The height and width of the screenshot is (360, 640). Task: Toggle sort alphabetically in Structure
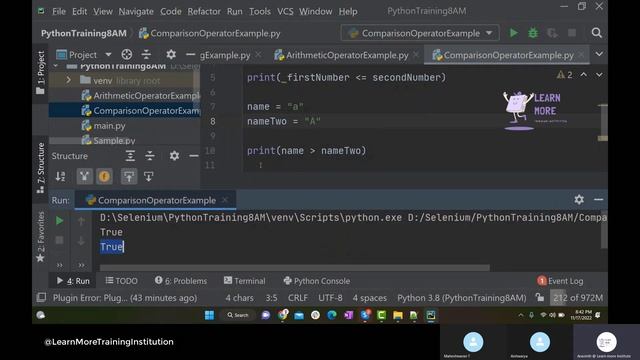[x=60, y=176]
